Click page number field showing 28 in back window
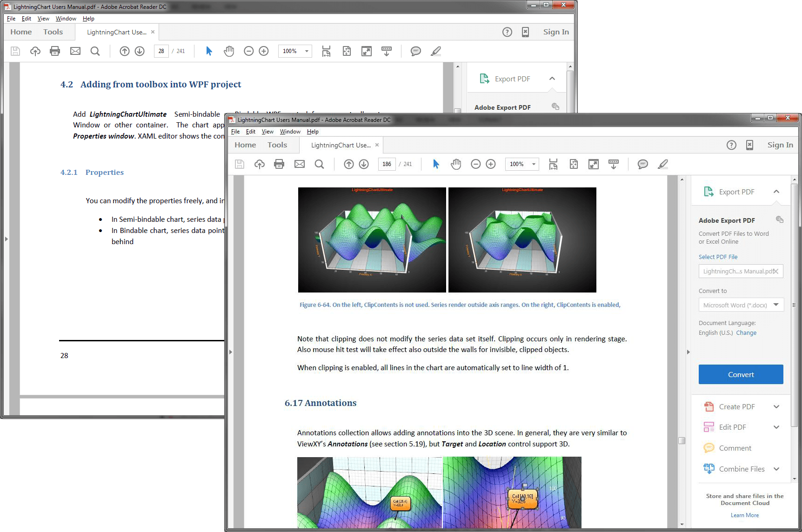Screen dimensions: 802x532 pos(161,51)
